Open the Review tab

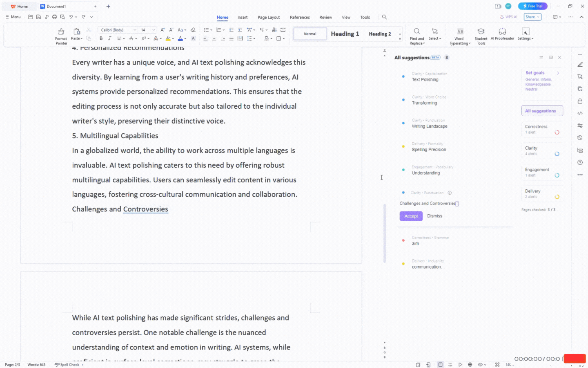point(325,17)
